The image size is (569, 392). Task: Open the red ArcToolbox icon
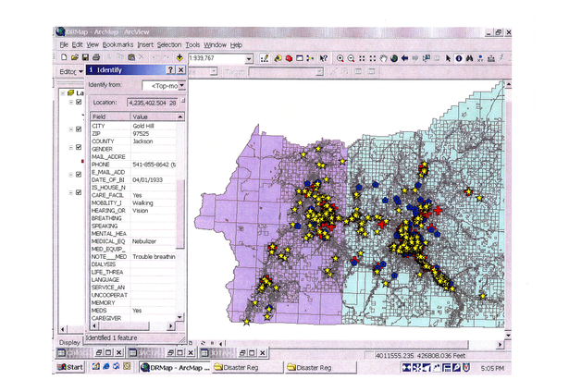point(289,58)
